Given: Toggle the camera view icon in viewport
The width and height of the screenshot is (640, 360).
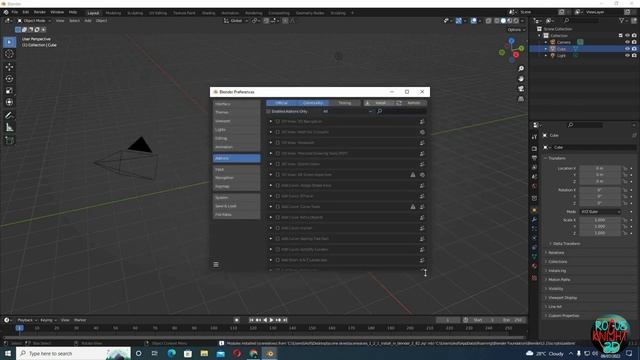Looking at the screenshot, I should coord(521,89).
